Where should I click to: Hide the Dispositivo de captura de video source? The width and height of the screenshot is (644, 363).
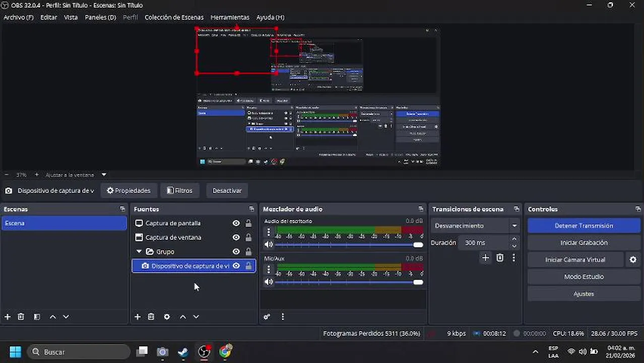tap(236, 266)
